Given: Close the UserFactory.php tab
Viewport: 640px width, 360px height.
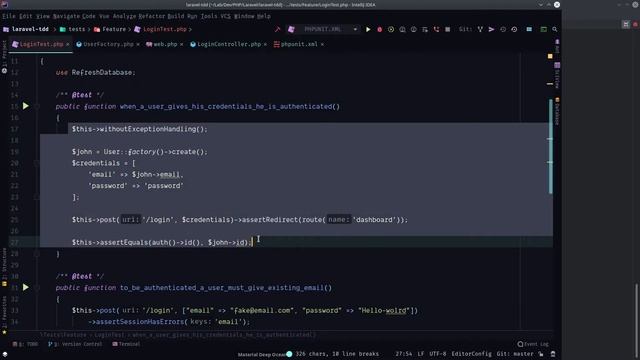Looking at the screenshot, I should pos(138,44).
